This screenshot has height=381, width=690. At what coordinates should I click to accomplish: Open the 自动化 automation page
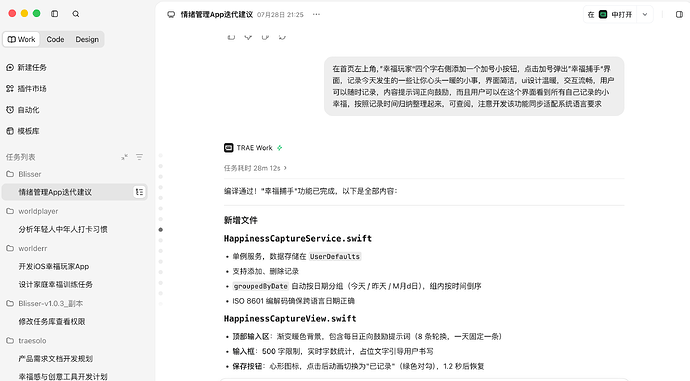pos(23,110)
